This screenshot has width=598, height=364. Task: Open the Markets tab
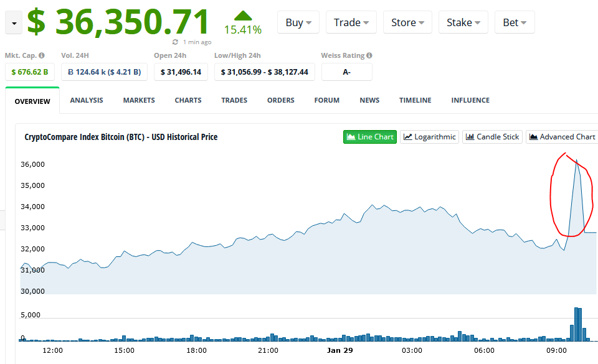pos(139,100)
